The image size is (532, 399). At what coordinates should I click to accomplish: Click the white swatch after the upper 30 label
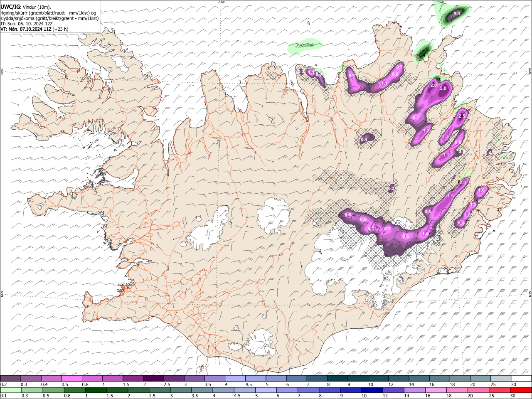coord(521,379)
